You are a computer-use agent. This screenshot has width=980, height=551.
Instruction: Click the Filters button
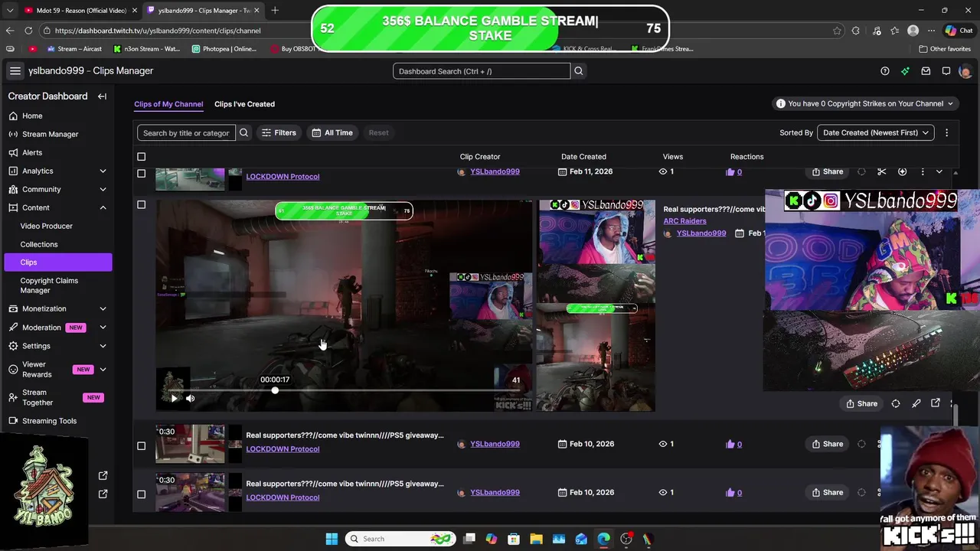279,132
